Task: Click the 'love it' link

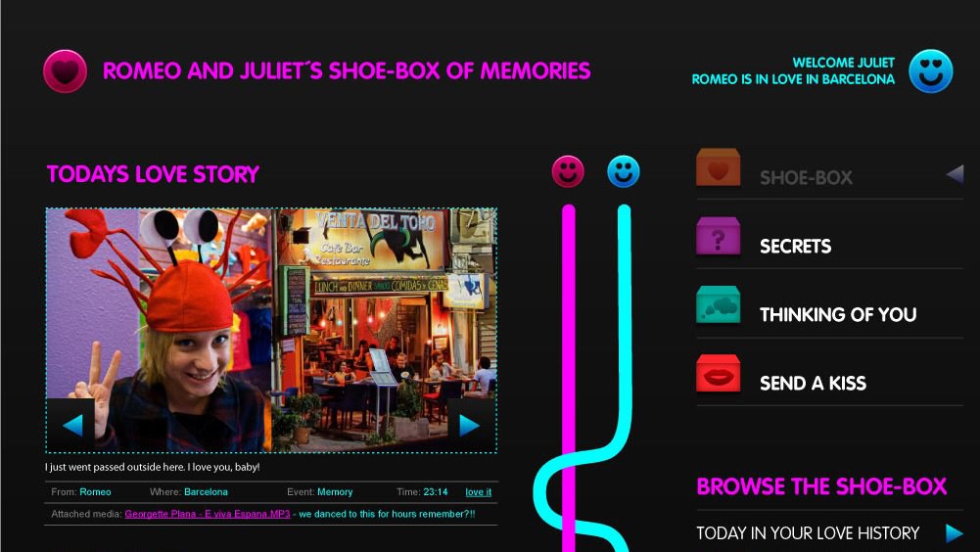Action: coord(478,492)
